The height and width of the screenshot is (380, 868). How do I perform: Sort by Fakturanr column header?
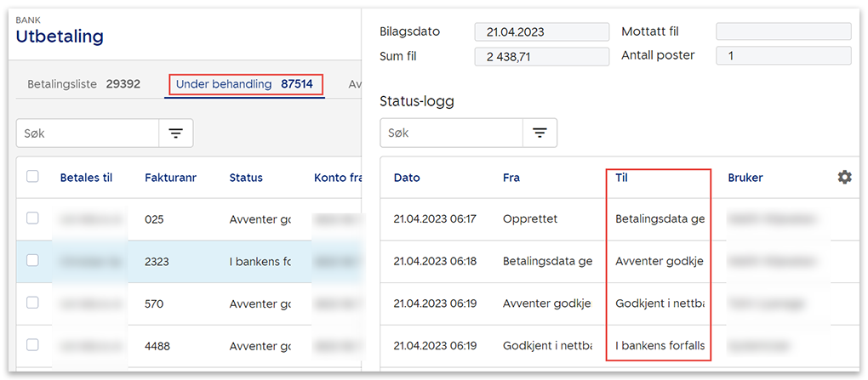coord(169,178)
